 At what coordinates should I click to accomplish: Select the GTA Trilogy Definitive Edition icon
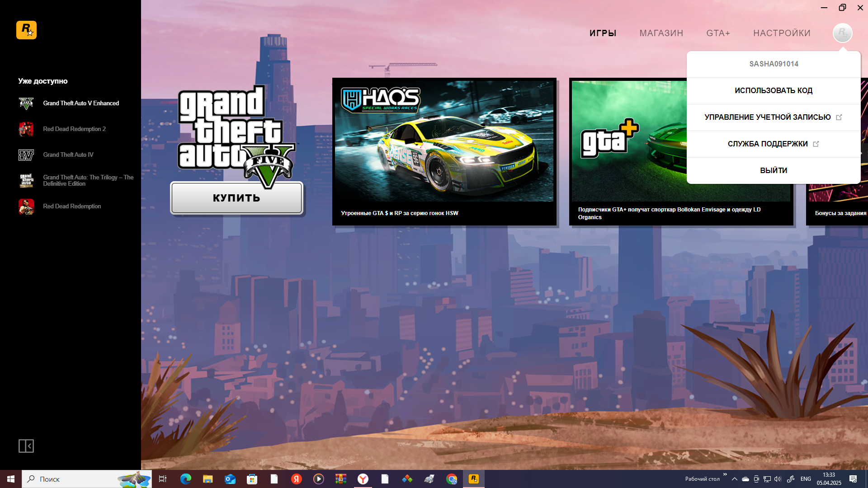point(26,181)
